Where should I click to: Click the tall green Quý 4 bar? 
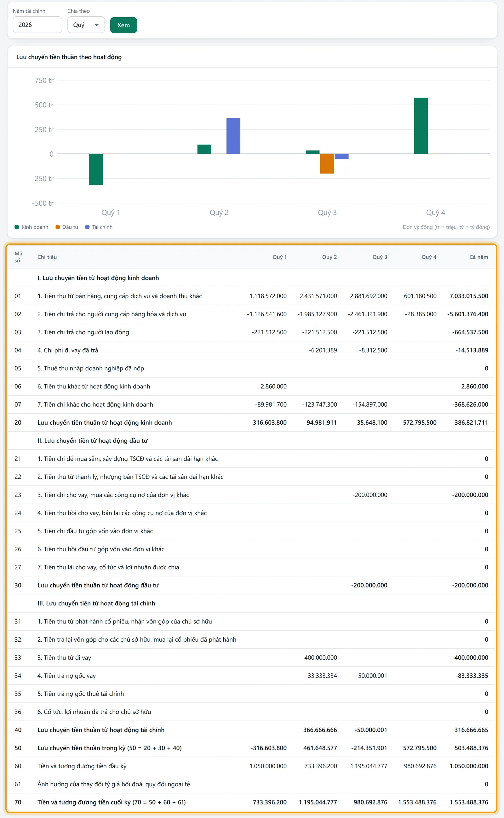coord(421,126)
